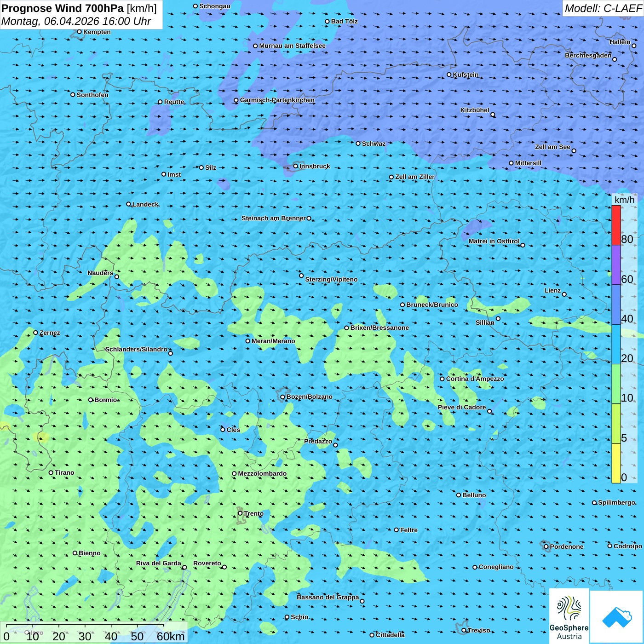Click the 'Mezzolombardo' label
The image size is (644, 644).
click(262, 473)
